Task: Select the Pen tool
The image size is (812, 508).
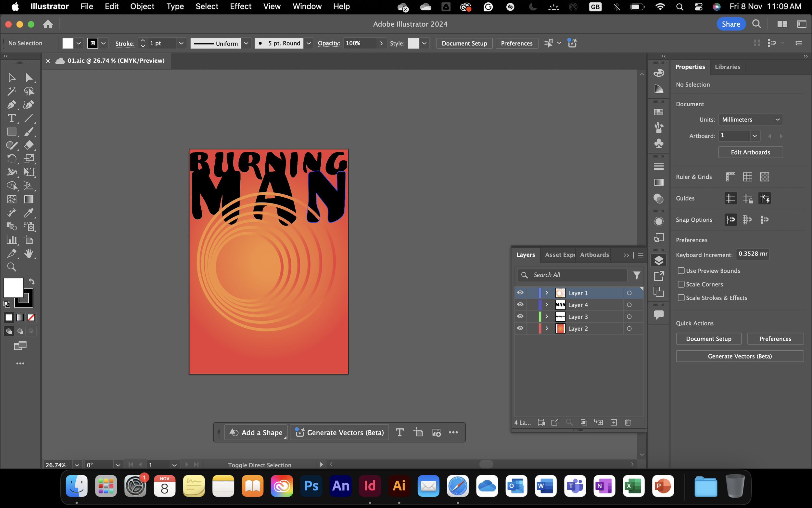Action: pyautogui.click(x=11, y=104)
